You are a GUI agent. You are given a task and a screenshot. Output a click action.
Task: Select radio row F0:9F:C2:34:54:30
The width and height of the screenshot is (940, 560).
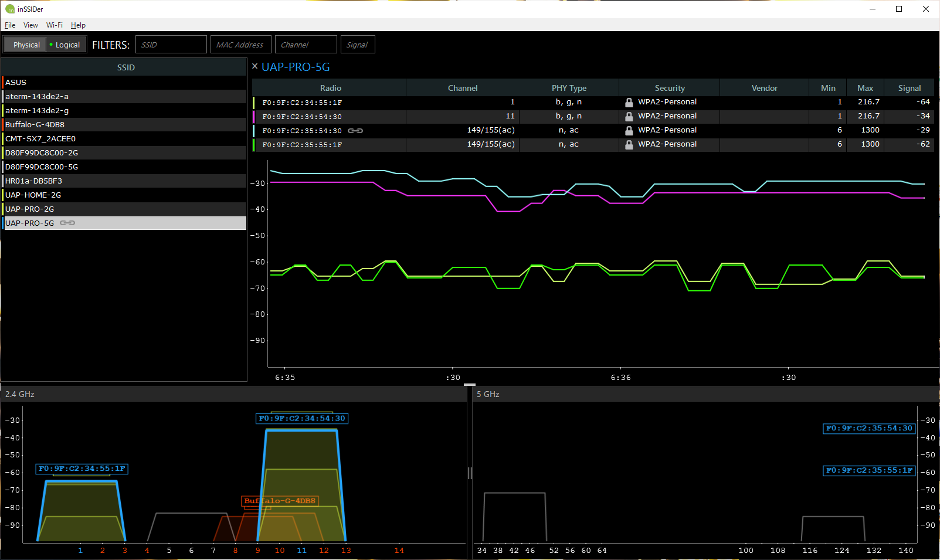(593, 117)
